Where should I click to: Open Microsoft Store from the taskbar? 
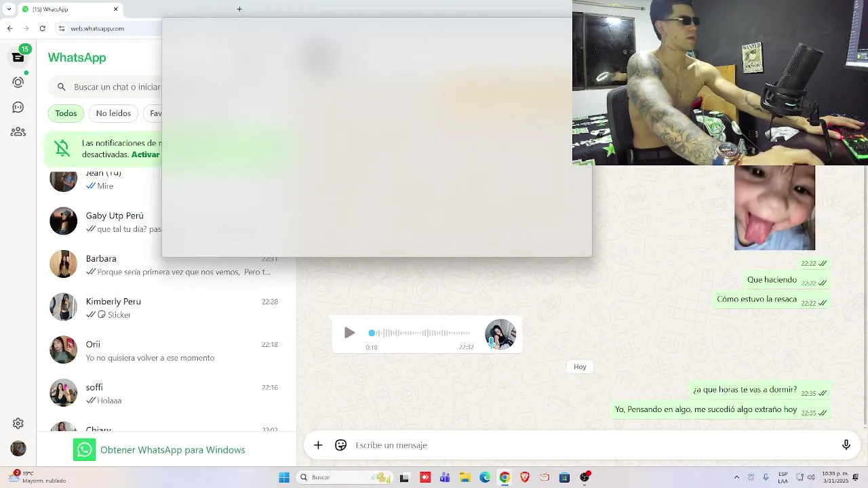coord(564,477)
